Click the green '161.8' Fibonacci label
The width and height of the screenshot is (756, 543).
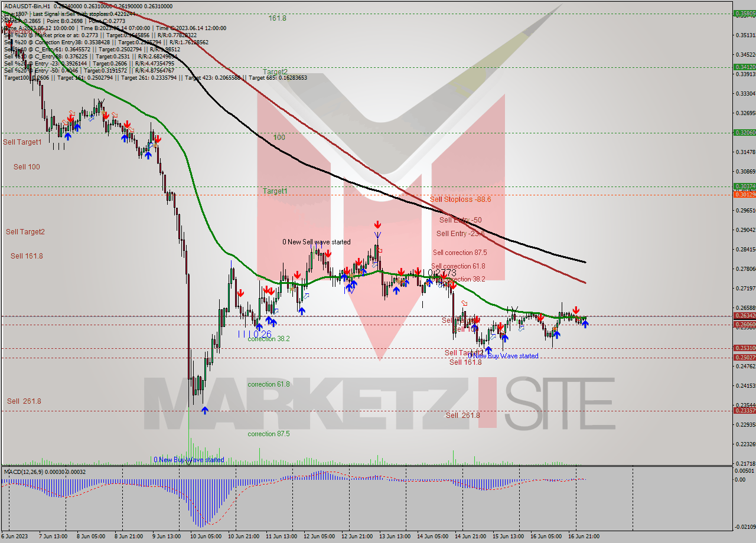(x=277, y=18)
